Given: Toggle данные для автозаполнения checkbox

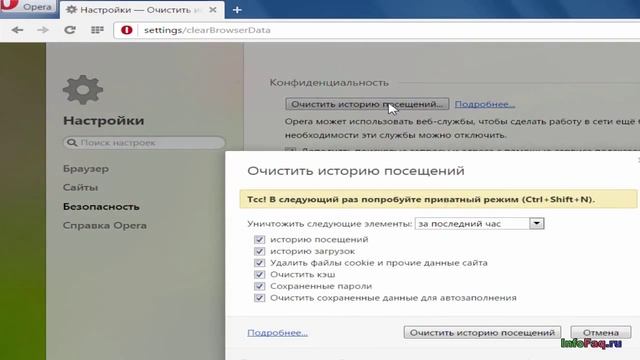Looking at the screenshot, I should click(x=259, y=298).
